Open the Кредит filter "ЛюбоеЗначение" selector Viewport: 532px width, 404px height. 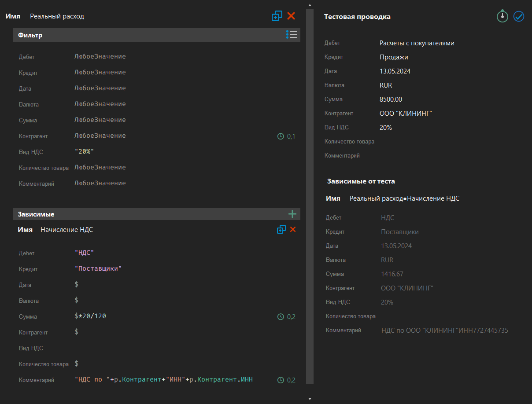[x=100, y=73]
